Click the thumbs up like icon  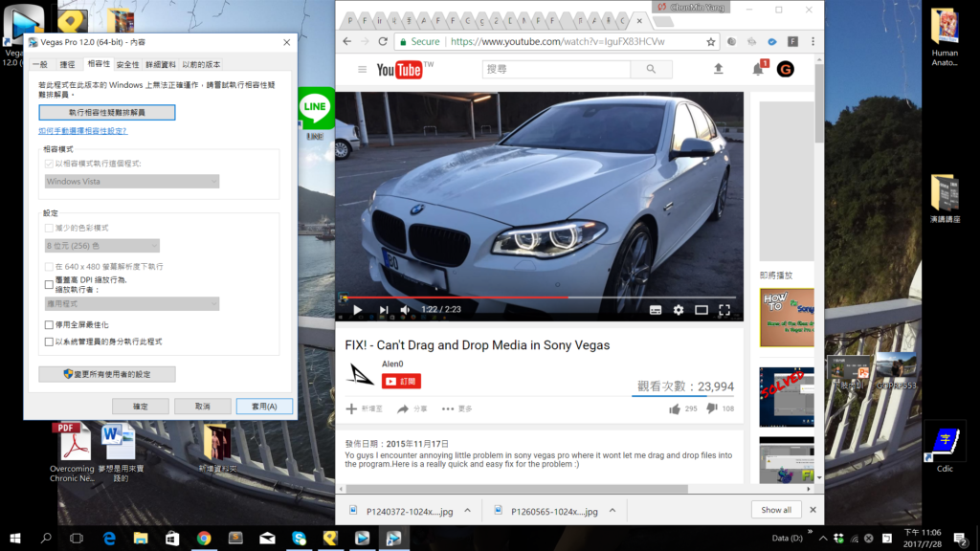pyautogui.click(x=675, y=408)
